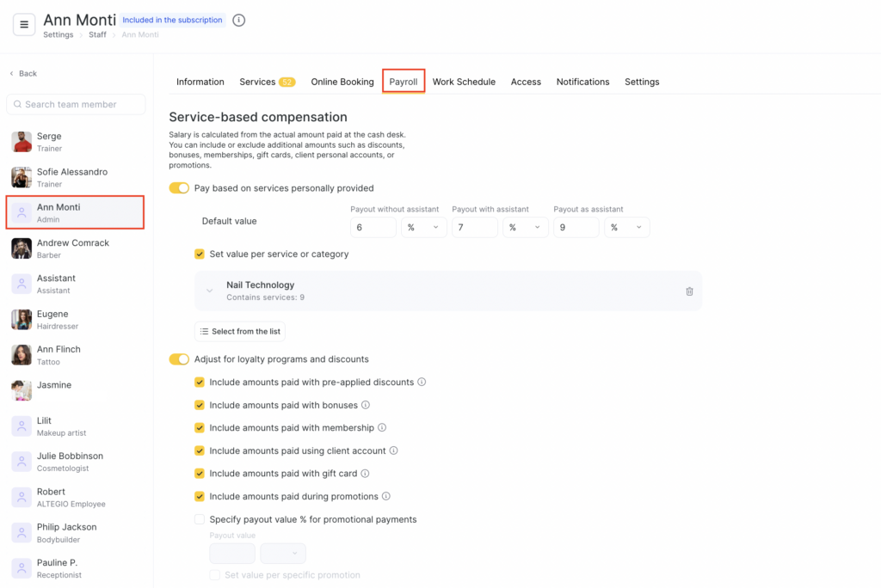Open the hamburger menu icon
This screenshot has width=881, height=588.
(x=24, y=25)
